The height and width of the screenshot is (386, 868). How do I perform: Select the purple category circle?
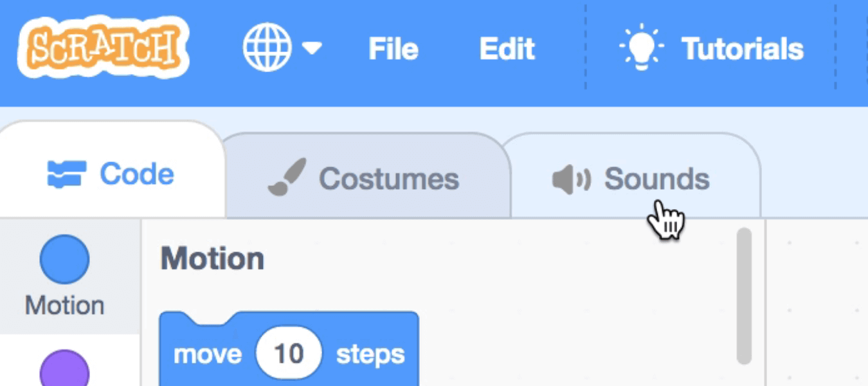point(64,369)
